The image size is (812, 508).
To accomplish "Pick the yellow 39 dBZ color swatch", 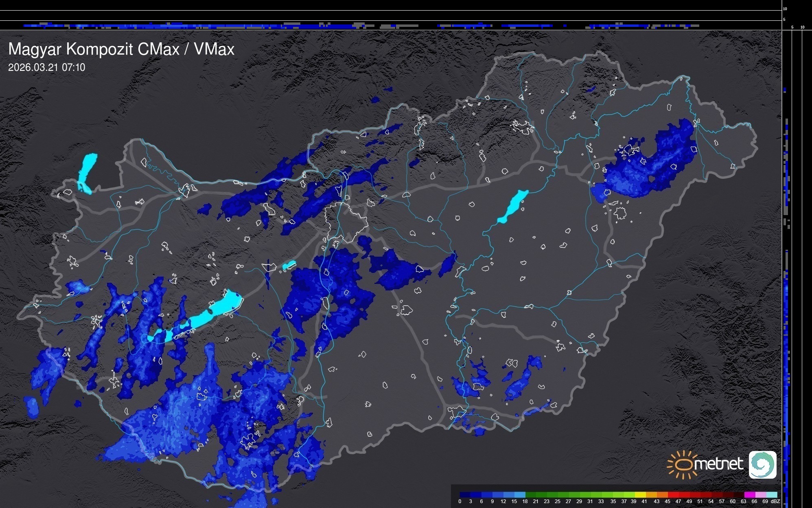I will 640,495.
